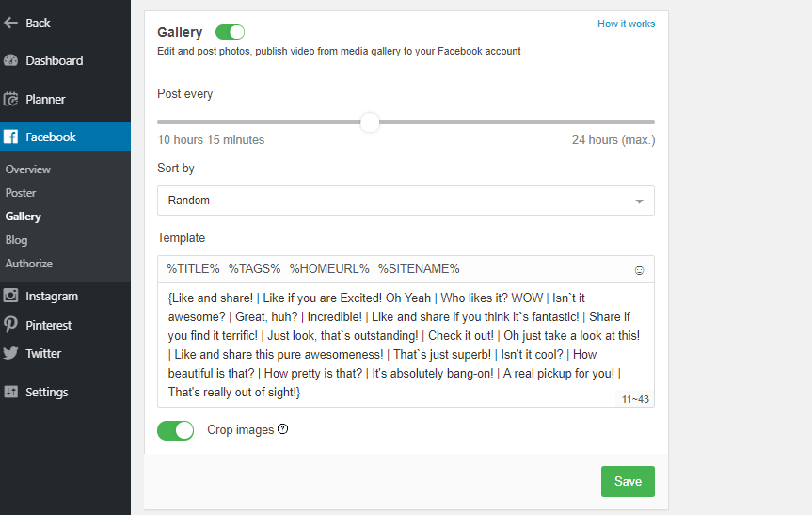
Task: Open Dashboard via its gauge icon
Action: click(x=11, y=61)
